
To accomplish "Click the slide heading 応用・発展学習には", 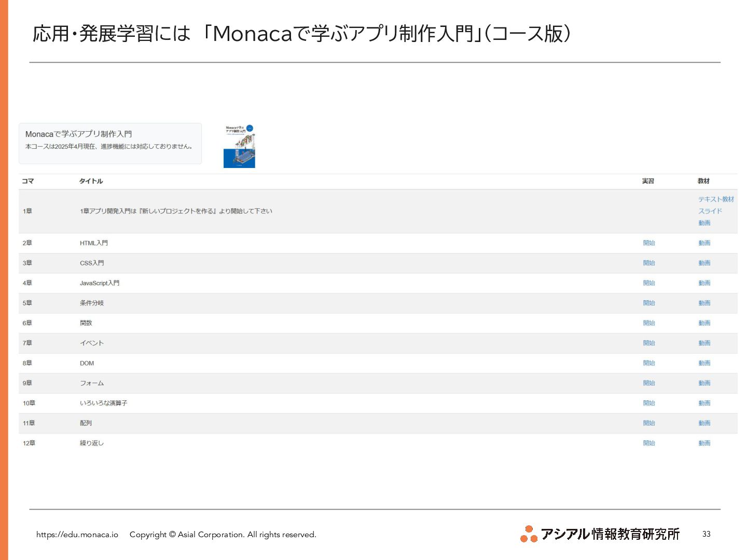I will pos(112,34).
